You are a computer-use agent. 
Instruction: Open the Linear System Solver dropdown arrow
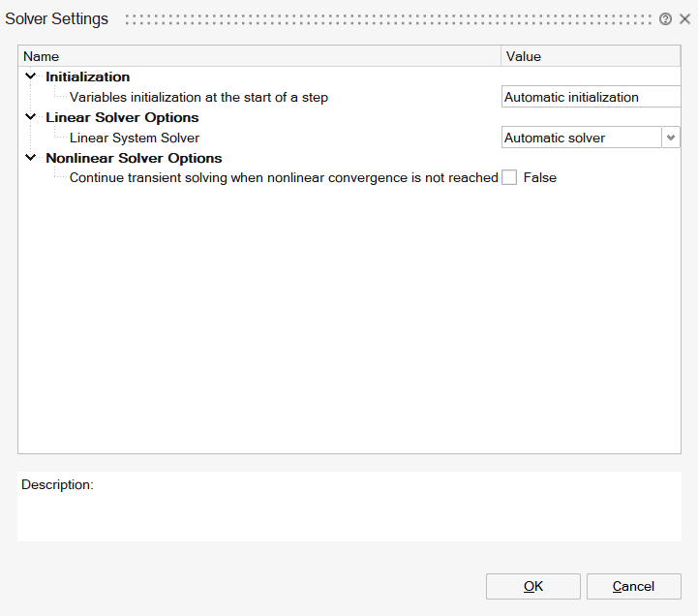coord(671,138)
